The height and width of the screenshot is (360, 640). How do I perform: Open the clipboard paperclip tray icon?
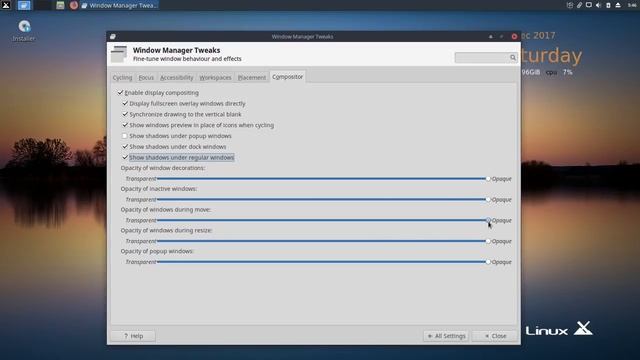579,5
